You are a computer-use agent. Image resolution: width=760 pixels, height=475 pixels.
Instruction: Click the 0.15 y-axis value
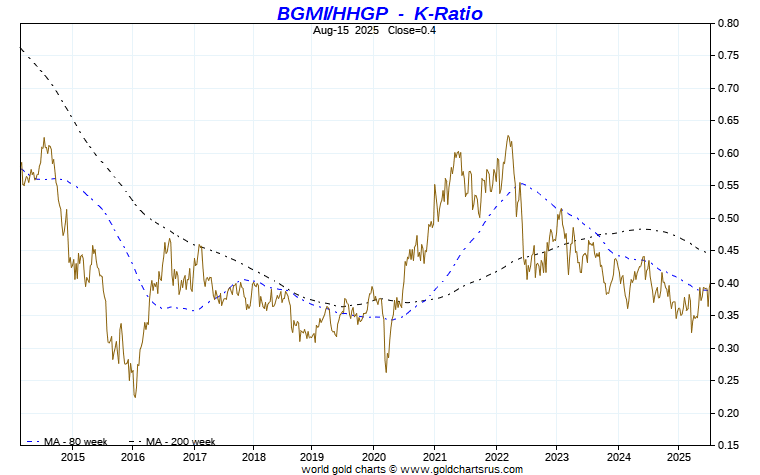tap(728, 445)
